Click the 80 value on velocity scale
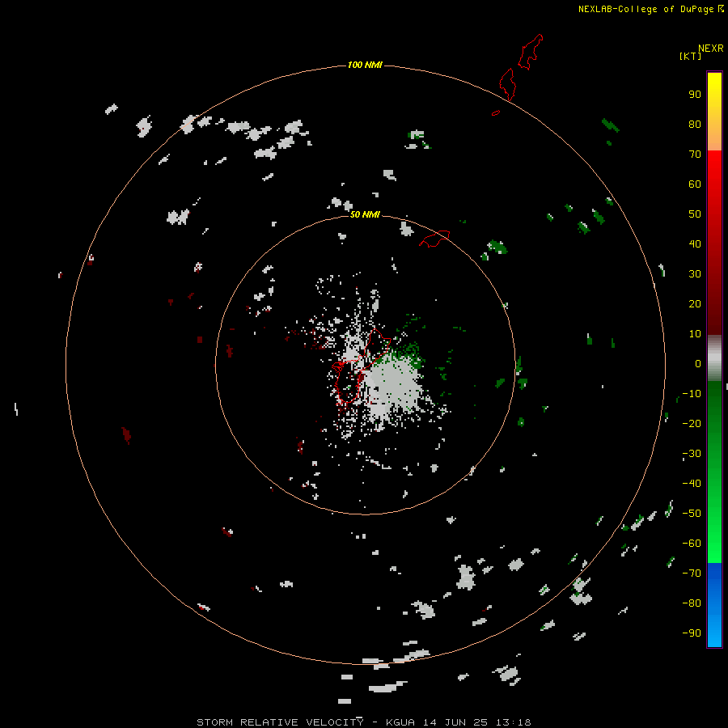The width and height of the screenshot is (728, 728). click(x=695, y=125)
